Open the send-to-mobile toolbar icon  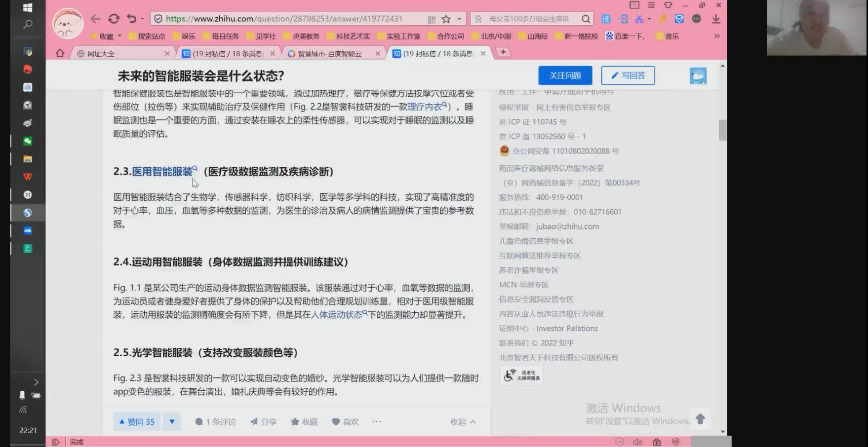[624, 19]
